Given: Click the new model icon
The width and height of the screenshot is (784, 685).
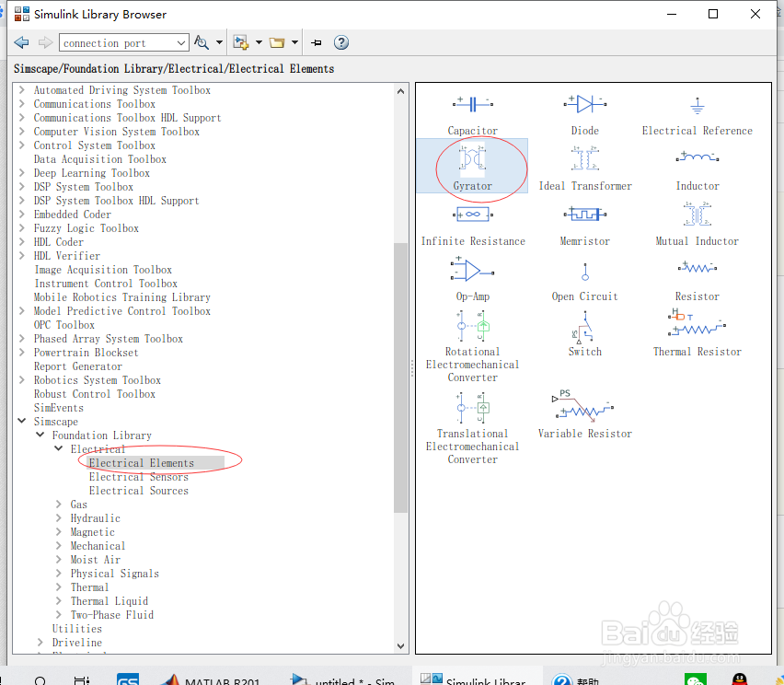Looking at the screenshot, I should pos(241,42).
